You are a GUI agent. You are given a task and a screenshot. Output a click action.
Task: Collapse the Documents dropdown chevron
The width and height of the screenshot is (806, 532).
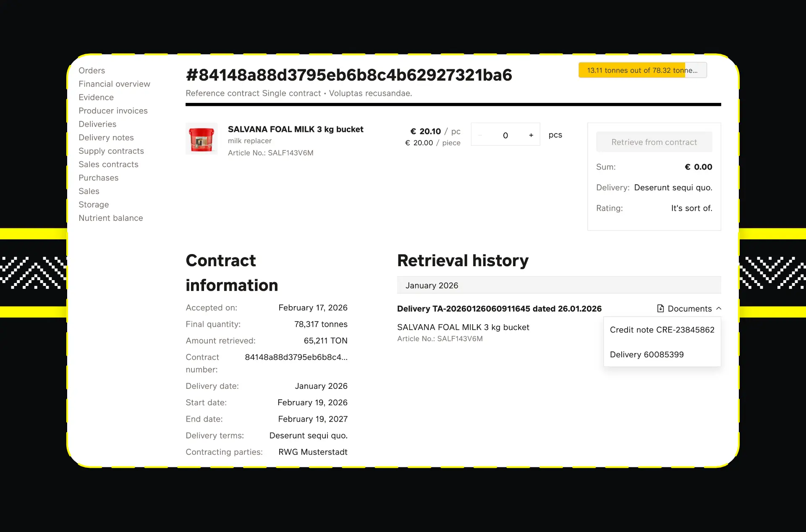pos(719,309)
